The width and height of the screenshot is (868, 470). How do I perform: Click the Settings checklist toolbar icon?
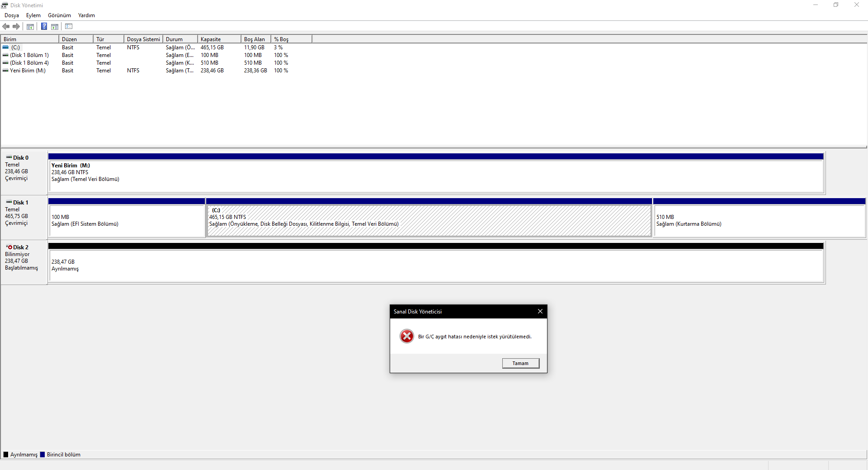pyautogui.click(x=69, y=27)
